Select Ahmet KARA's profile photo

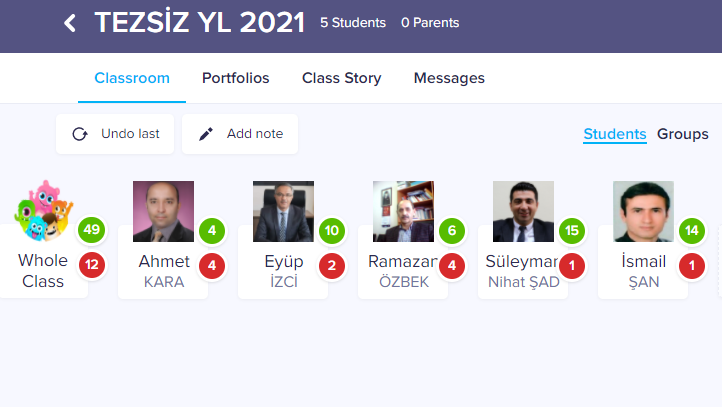(163, 211)
